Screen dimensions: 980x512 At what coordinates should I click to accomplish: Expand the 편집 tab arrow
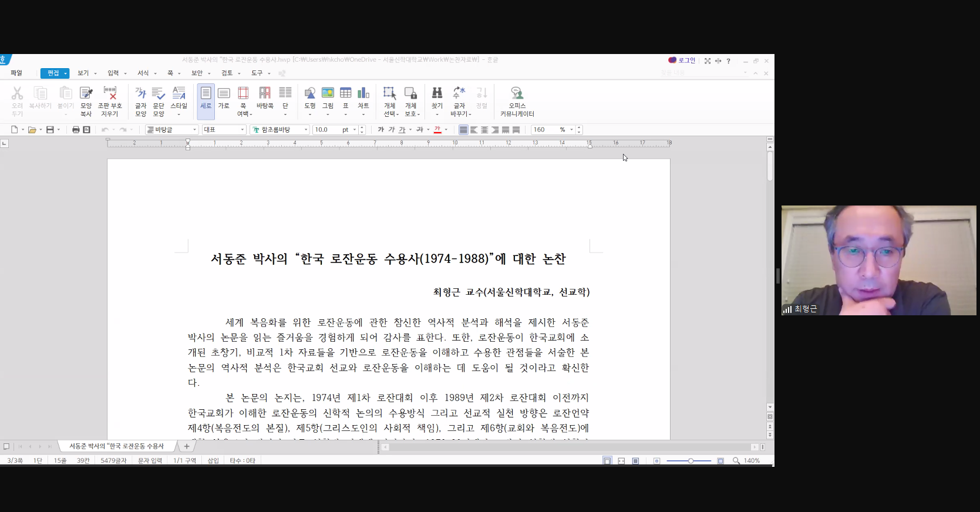pos(66,73)
